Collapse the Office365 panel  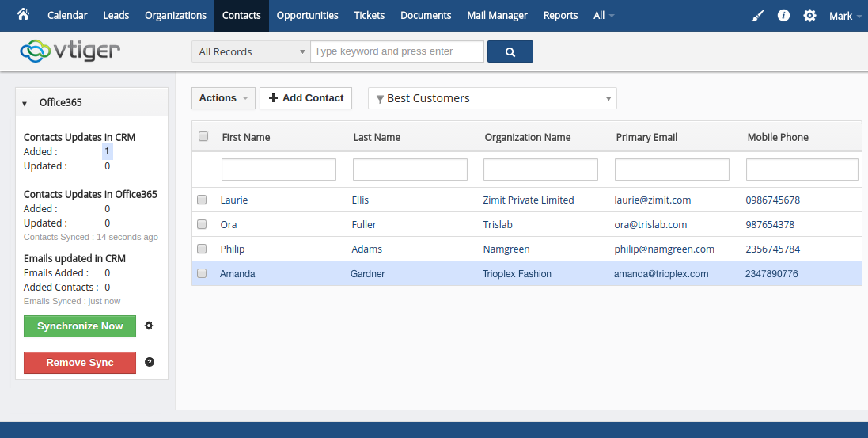[x=25, y=103]
